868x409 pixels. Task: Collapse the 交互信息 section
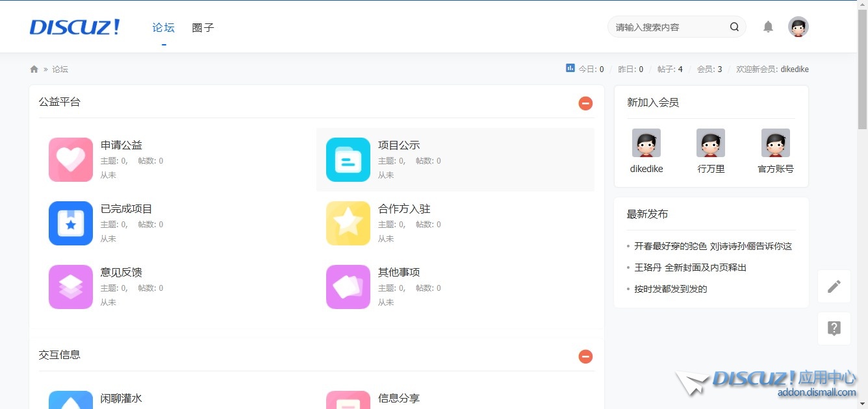pyautogui.click(x=585, y=356)
